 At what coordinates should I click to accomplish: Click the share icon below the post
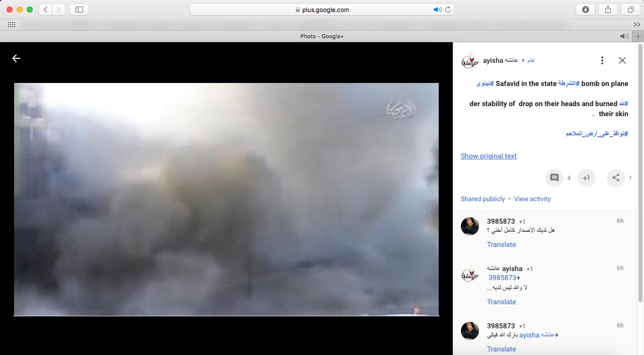(615, 178)
